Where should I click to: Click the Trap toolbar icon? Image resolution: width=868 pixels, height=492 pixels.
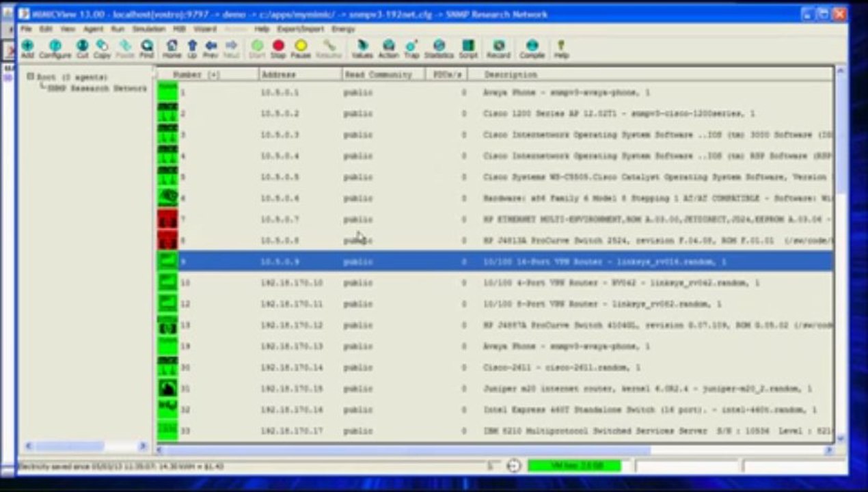[411, 49]
